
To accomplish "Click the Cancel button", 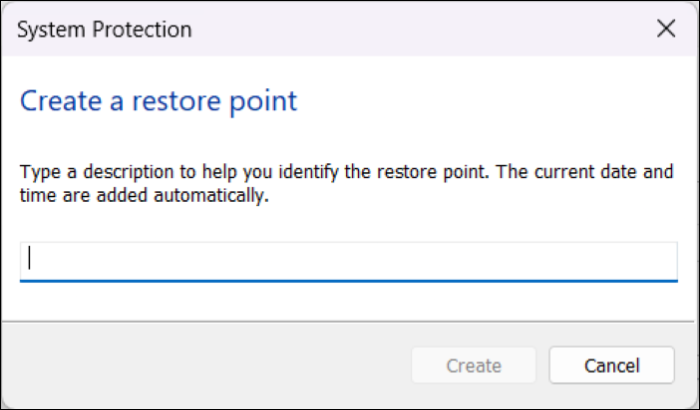I will pyautogui.click(x=610, y=365).
